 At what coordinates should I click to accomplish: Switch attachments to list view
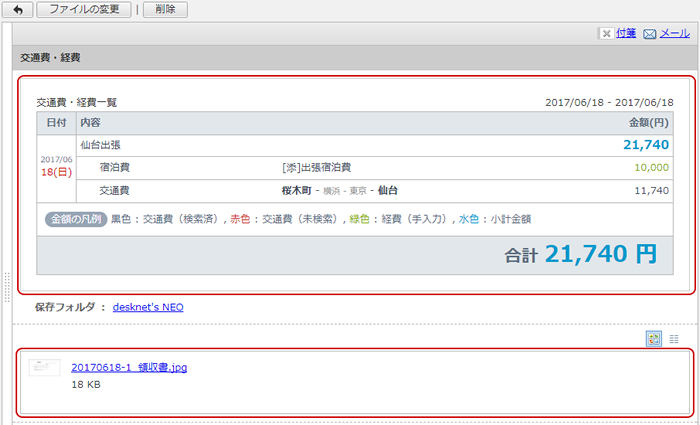point(674,339)
